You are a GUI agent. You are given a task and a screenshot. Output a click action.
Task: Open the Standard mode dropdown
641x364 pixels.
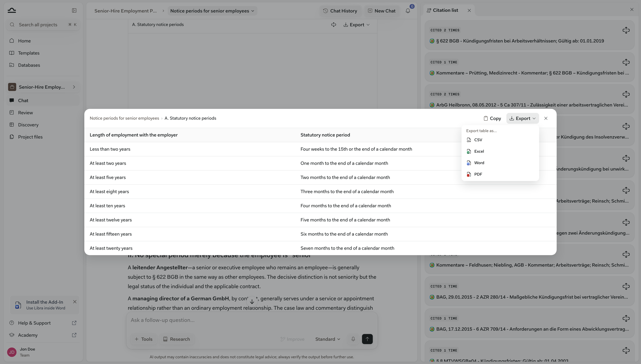click(328, 339)
